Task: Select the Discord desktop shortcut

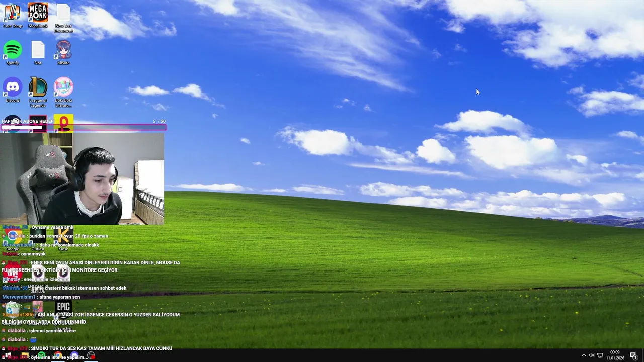Action: (13, 90)
